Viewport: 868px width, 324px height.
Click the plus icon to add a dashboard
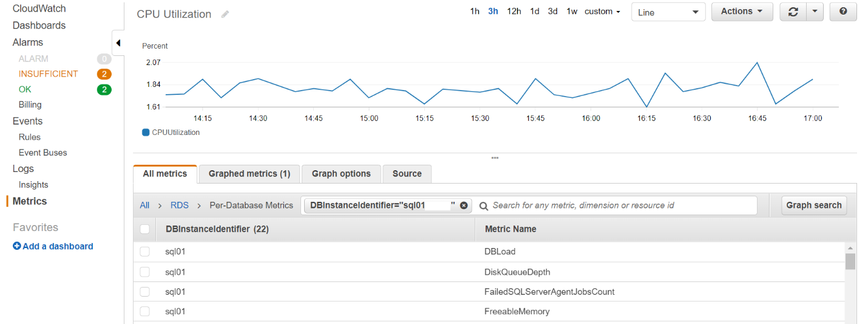pyautogui.click(x=17, y=246)
